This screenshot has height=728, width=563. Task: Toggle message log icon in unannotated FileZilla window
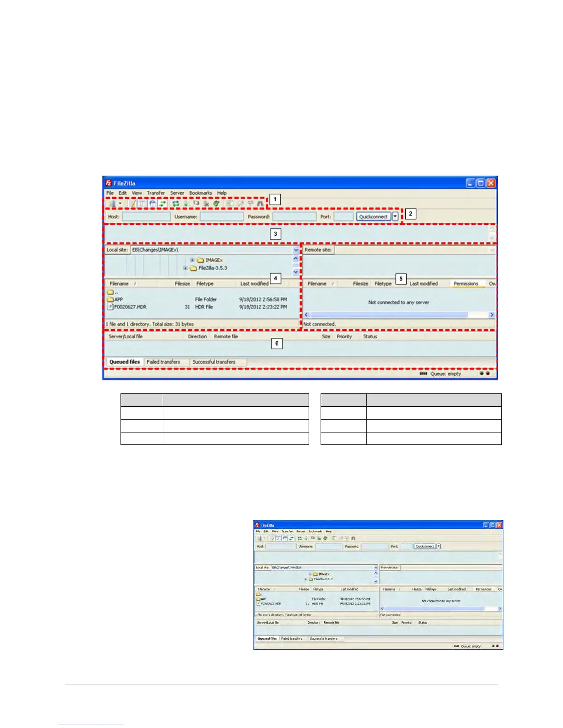click(272, 538)
